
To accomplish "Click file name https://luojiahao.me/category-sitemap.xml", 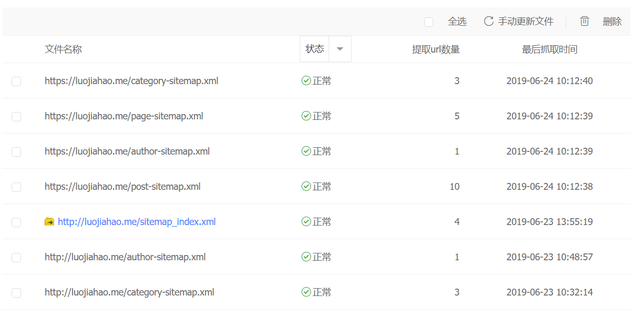I will [x=131, y=81].
